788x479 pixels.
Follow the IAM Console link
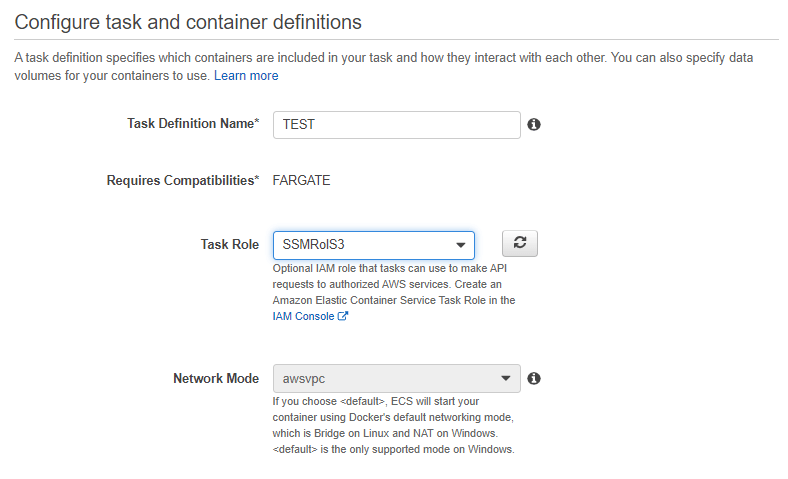point(303,316)
